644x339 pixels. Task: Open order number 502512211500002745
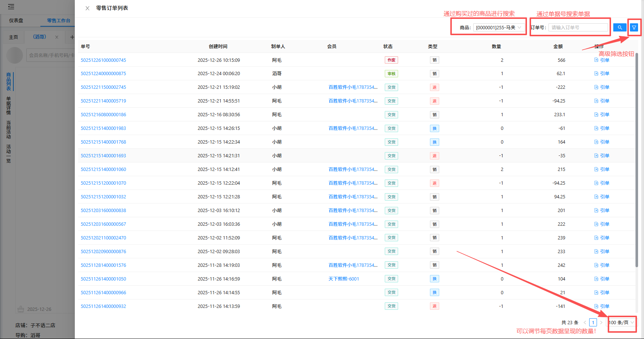(103, 87)
